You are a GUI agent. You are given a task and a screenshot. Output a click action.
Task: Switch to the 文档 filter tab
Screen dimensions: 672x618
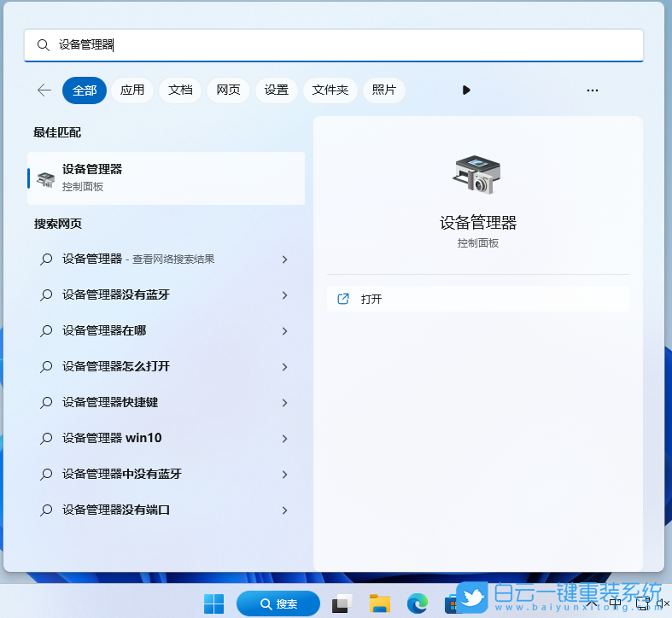tap(180, 90)
